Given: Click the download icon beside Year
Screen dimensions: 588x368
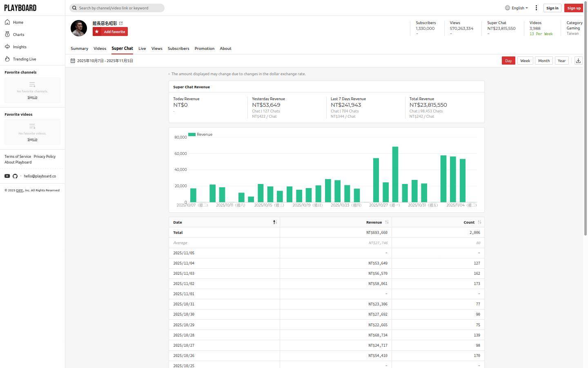Looking at the screenshot, I should click(x=578, y=61).
